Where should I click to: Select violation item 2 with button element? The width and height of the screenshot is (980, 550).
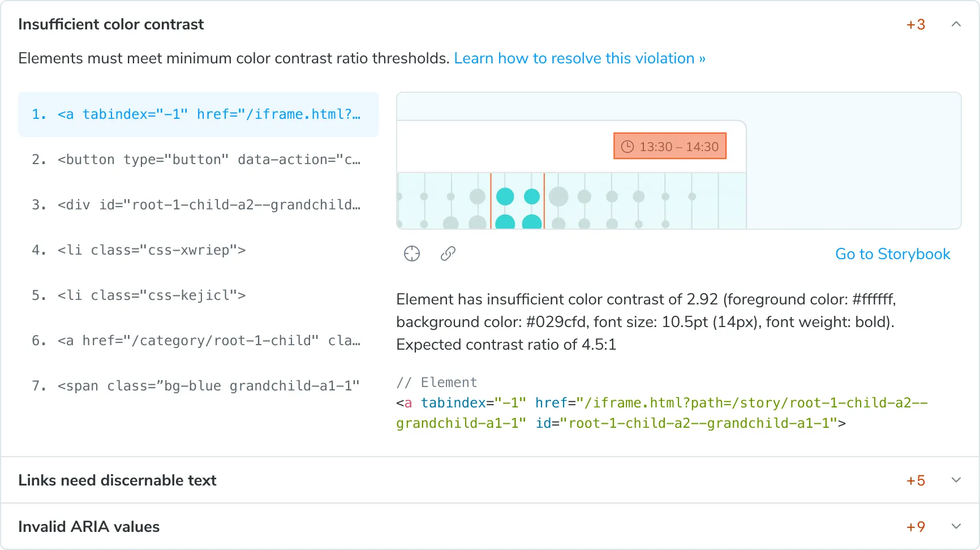tap(198, 160)
